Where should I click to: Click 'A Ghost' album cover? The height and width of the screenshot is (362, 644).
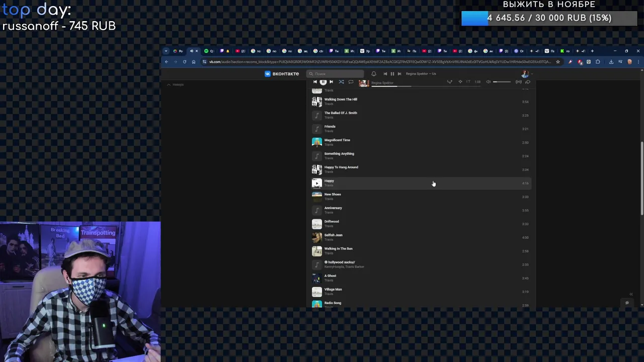tap(317, 278)
